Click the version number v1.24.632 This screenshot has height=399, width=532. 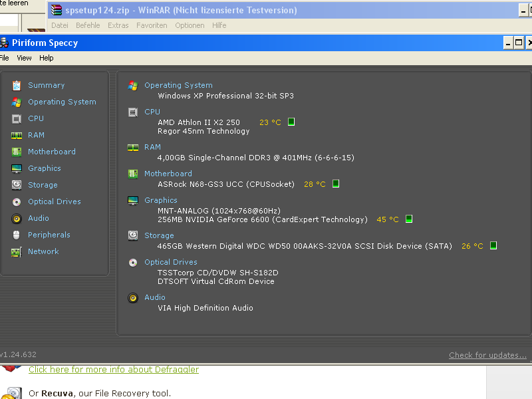pos(18,354)
